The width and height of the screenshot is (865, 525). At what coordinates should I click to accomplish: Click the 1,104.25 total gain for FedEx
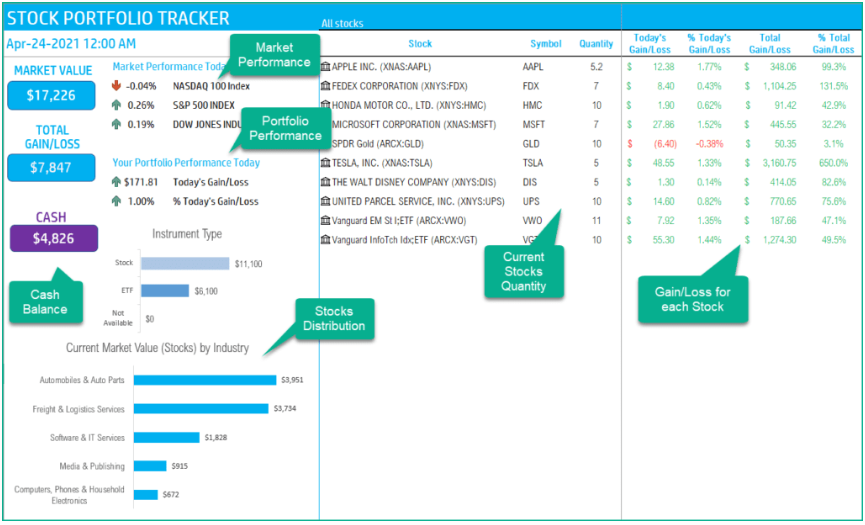coord(778,86)
